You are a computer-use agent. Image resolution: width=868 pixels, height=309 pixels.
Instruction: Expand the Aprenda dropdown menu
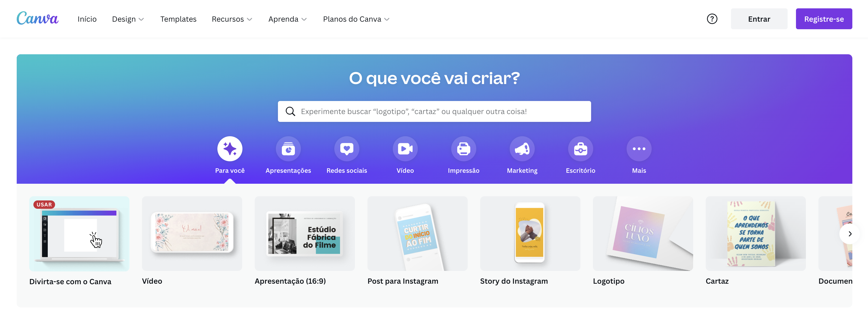pos(287,19)
